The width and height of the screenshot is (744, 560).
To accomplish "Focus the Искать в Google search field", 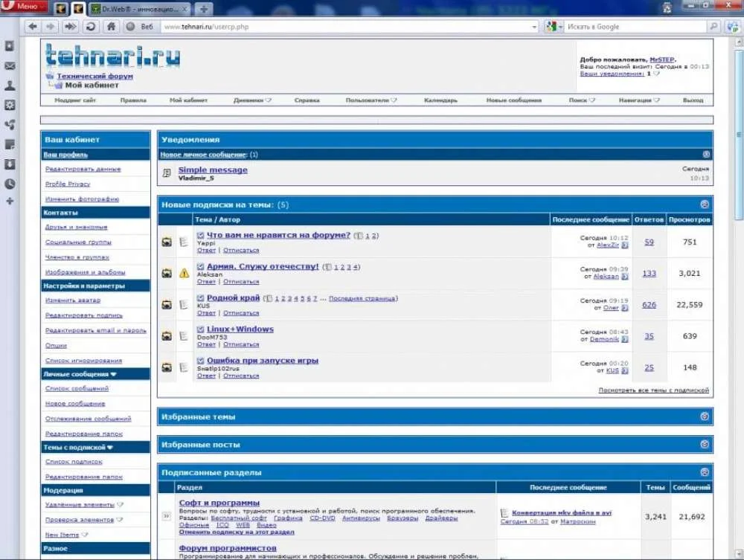I will click(x=636, y=27).
